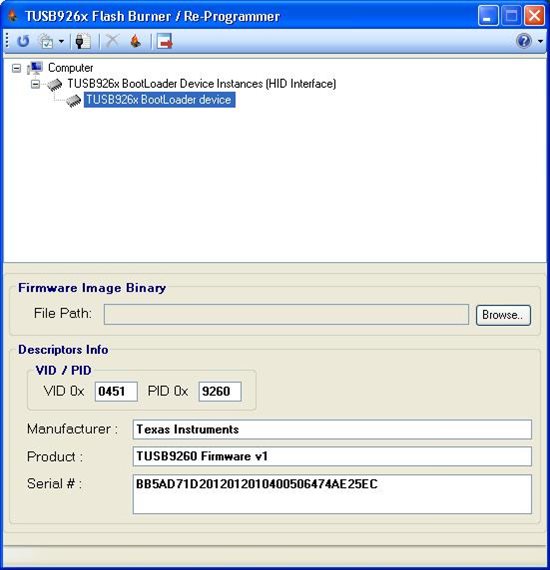Select TUSB926x BootLoader Device Instances (HID Interface)
The image size is (550, 570).
tap(201, 84)
